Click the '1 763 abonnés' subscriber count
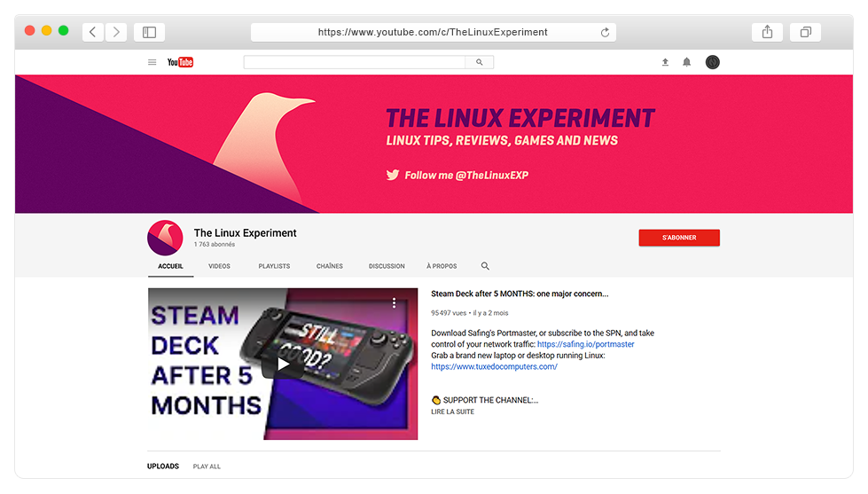 pos(215,244)
